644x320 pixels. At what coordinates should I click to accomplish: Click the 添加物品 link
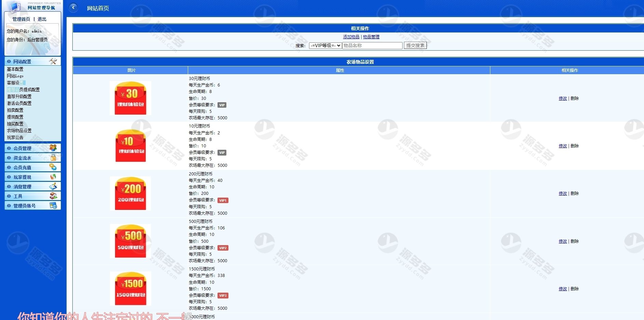(351, 37)
